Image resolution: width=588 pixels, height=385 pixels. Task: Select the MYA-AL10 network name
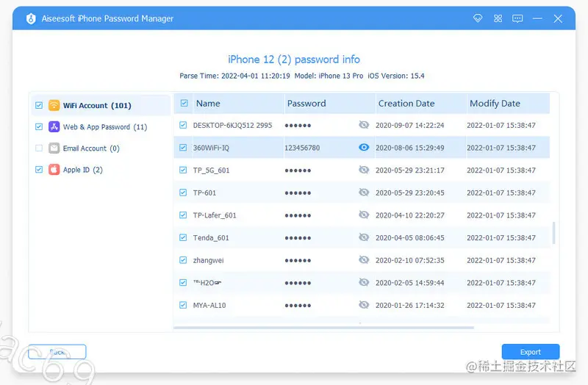[x=209, y=305]
